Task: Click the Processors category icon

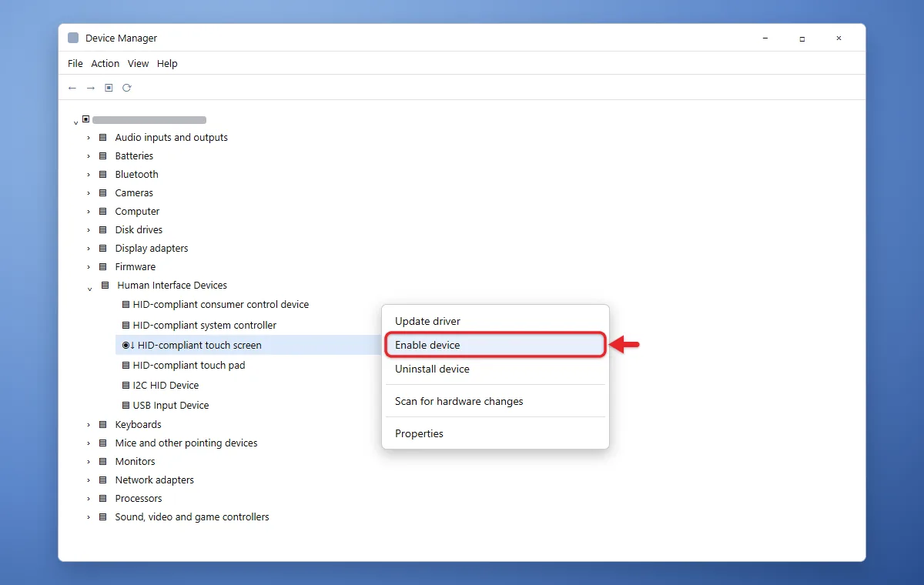Action: pyautogui.click(x=103, y=499)
